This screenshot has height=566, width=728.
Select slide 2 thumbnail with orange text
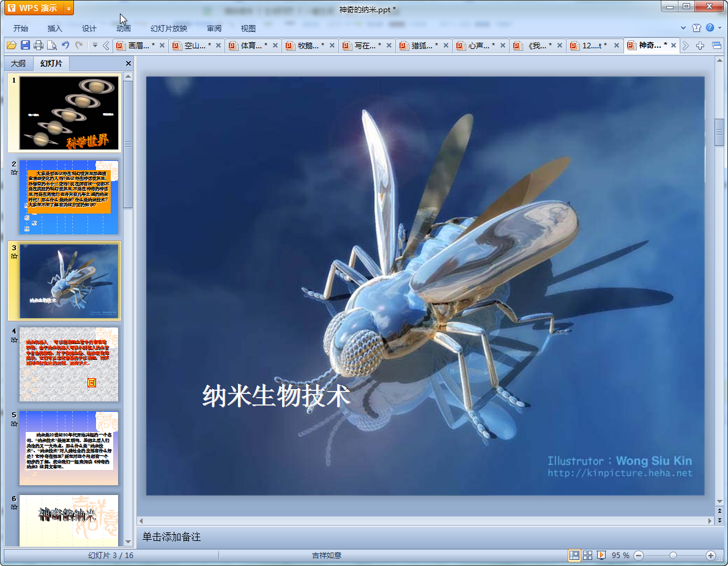(69, 197)
